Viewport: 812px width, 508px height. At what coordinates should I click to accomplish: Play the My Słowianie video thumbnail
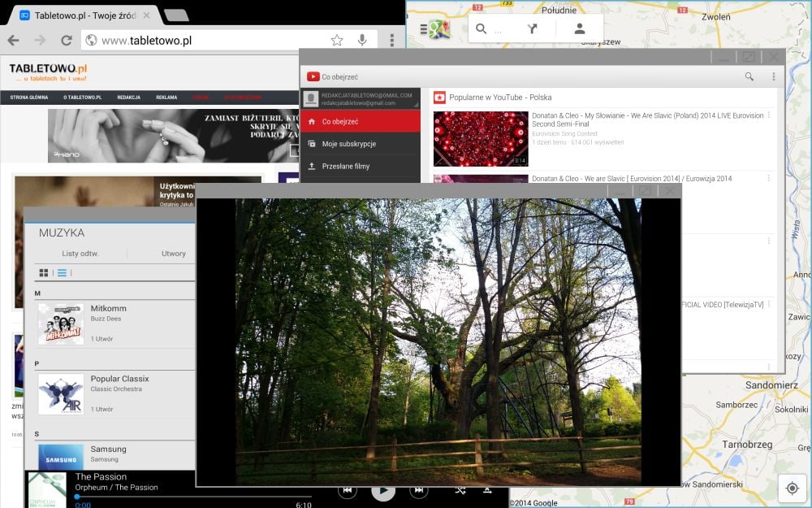(x=481, y=139)
